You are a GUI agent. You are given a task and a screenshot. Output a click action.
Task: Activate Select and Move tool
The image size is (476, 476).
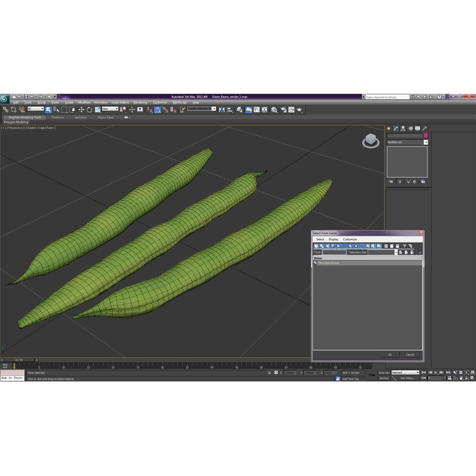pyautogui.click(x=82, y=110)
